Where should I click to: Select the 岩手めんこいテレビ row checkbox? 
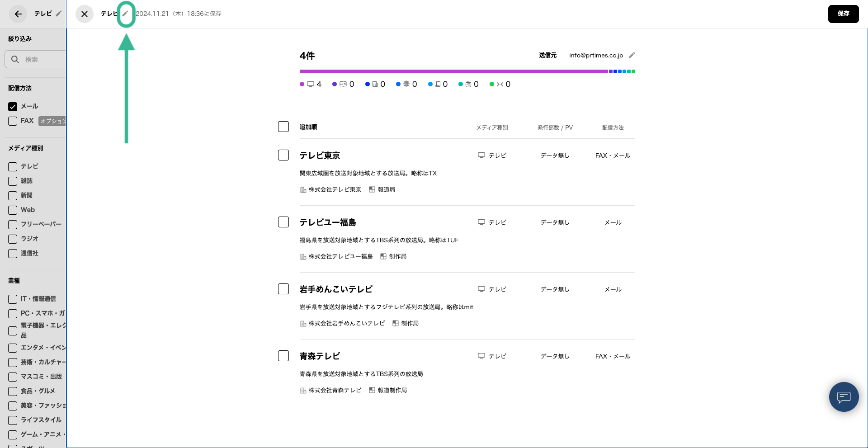[x=283, y=289]
